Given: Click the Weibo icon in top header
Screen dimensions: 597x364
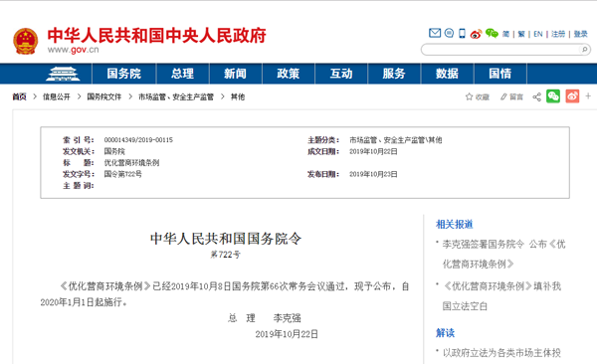Looking at the screenshot, I should tap(476, 34).
